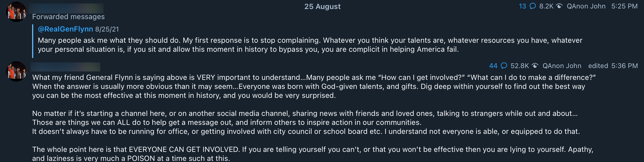
Task: Open the 13 comments count
Action: click(x=522, y=6)
